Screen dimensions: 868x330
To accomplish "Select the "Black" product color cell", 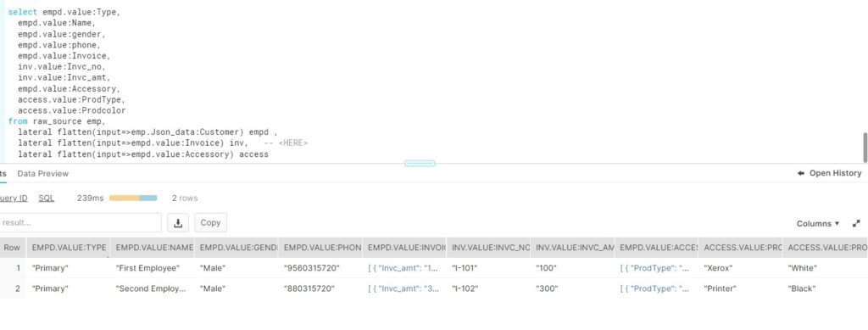I will click(825, 288).
